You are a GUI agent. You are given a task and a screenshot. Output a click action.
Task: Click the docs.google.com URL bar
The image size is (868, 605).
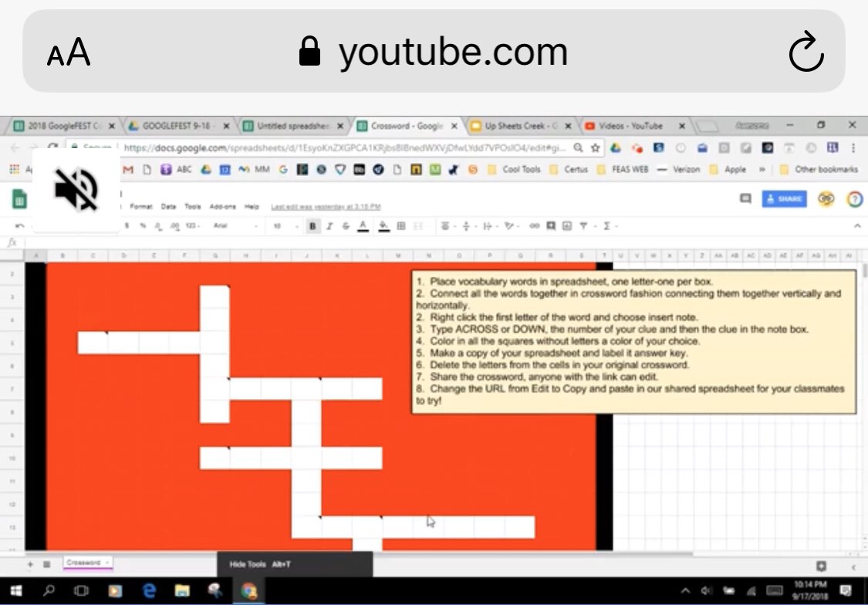(x=343, y=148)
